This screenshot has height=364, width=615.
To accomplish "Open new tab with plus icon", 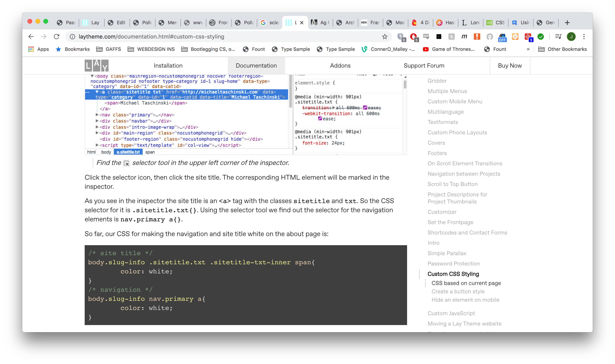I will (567, 23).
